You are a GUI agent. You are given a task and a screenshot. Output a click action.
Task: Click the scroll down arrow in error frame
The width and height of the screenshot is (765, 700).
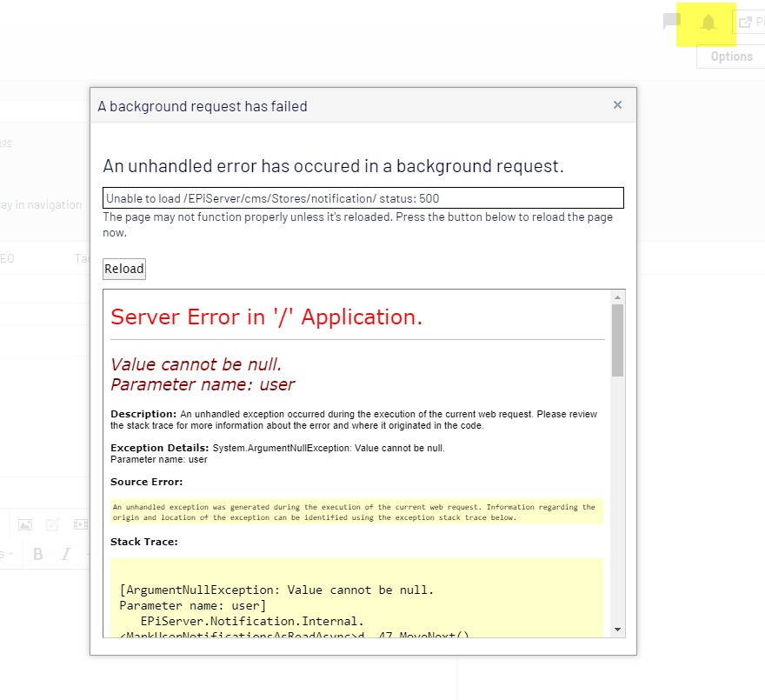[617, 629]
